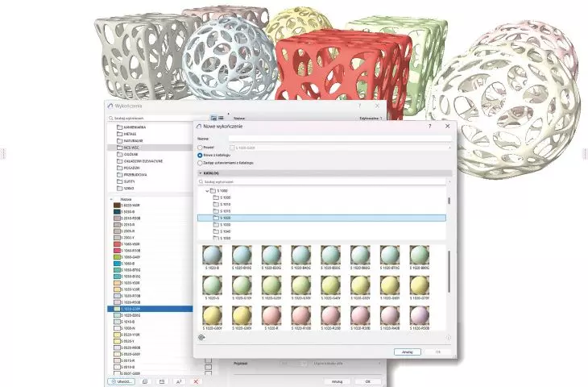Select catalog folder S 1010
The image size is (588, 387).
222,204
